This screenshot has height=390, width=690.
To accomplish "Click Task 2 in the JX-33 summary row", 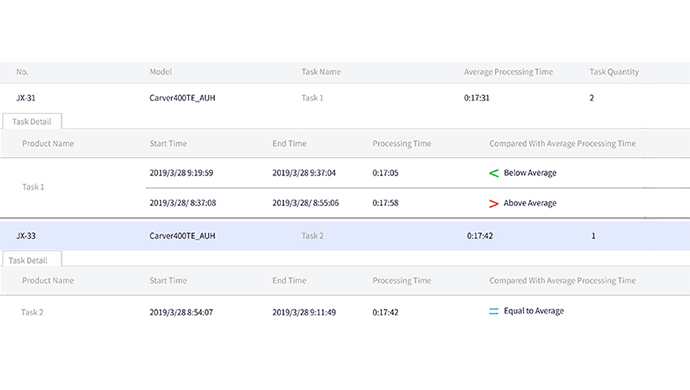I will click(x=312, y=236).
